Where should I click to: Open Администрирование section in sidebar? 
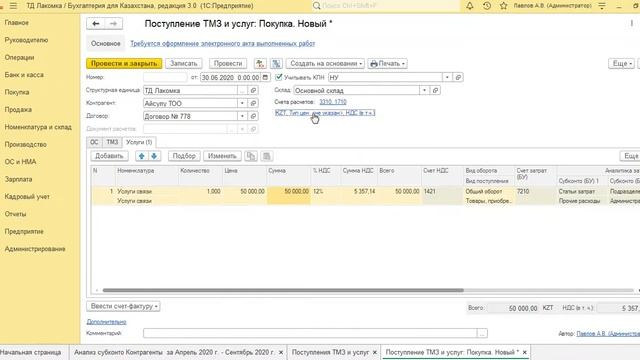click(35, 249)
